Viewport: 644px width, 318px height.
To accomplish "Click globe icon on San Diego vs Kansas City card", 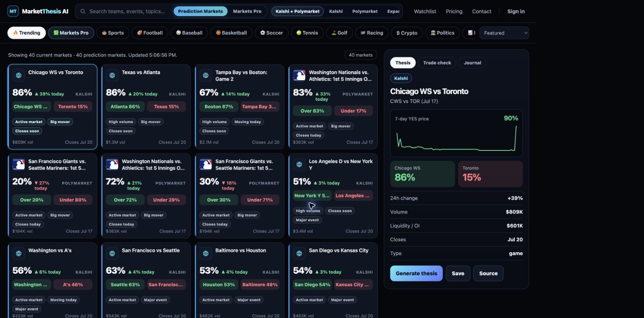I will (299, 254).
